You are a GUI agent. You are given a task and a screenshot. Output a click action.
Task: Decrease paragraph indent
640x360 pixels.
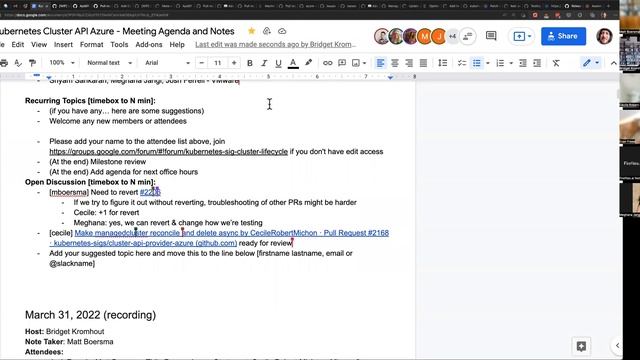(522, 63)
